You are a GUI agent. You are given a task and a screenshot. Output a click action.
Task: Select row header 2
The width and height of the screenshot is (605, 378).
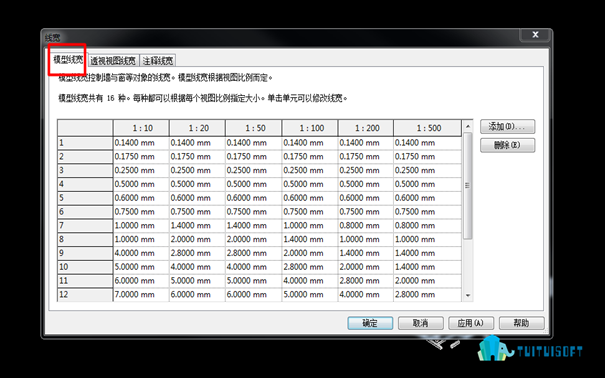[x=85, y=157]
